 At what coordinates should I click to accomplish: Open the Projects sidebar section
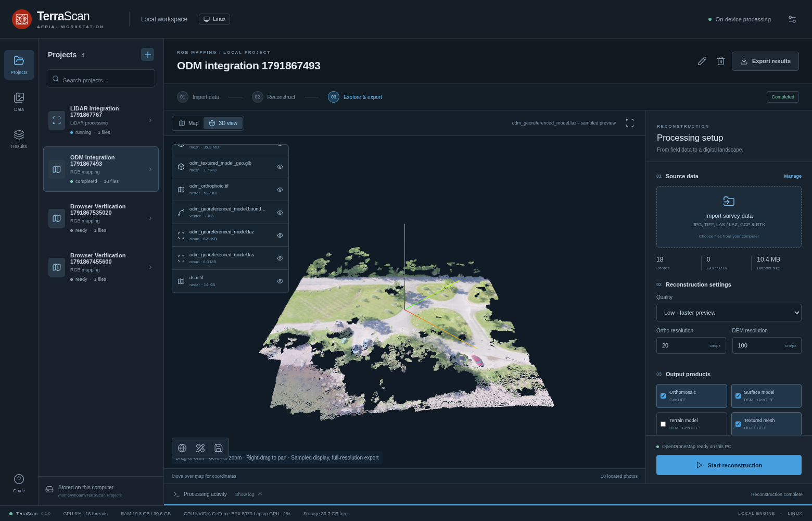coord(19,65)
